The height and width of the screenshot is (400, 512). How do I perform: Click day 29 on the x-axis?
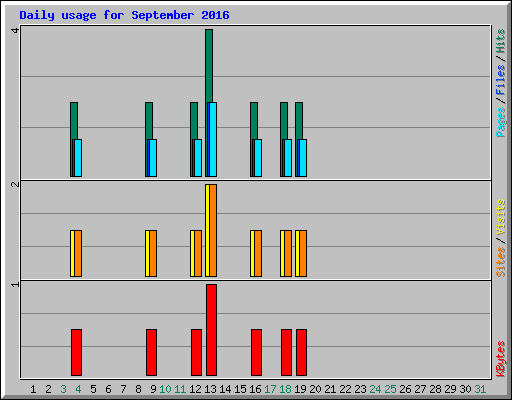pyautogui.click(x=450, y=389)
